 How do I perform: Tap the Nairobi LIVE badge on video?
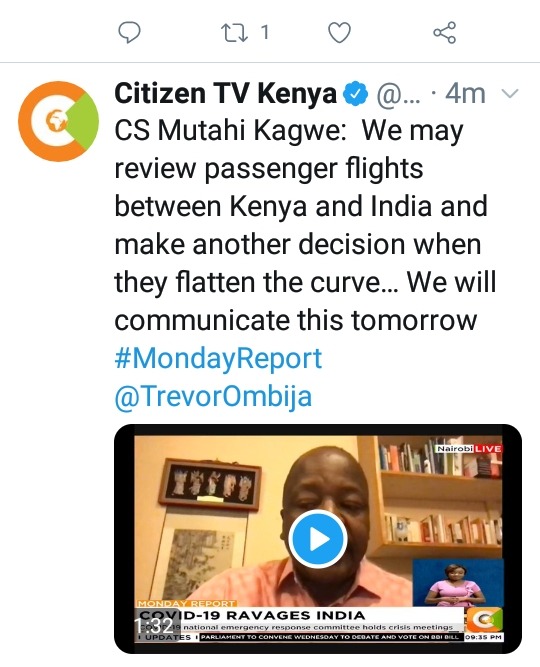pyautogui.click(x=468, y=449)
